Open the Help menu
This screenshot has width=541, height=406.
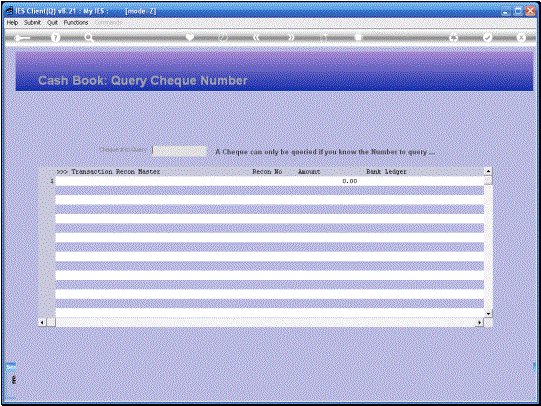pyautogui.click(x=12, y=22)
